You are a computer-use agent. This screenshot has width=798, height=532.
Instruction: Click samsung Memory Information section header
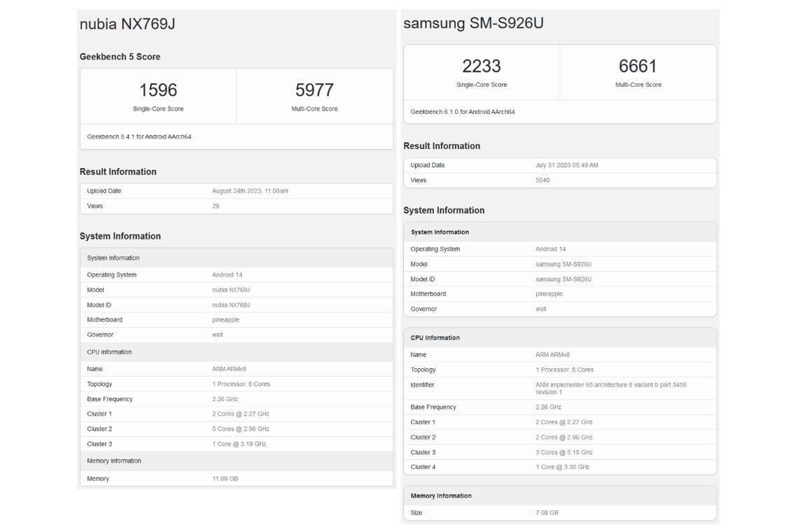click(560, 496)
